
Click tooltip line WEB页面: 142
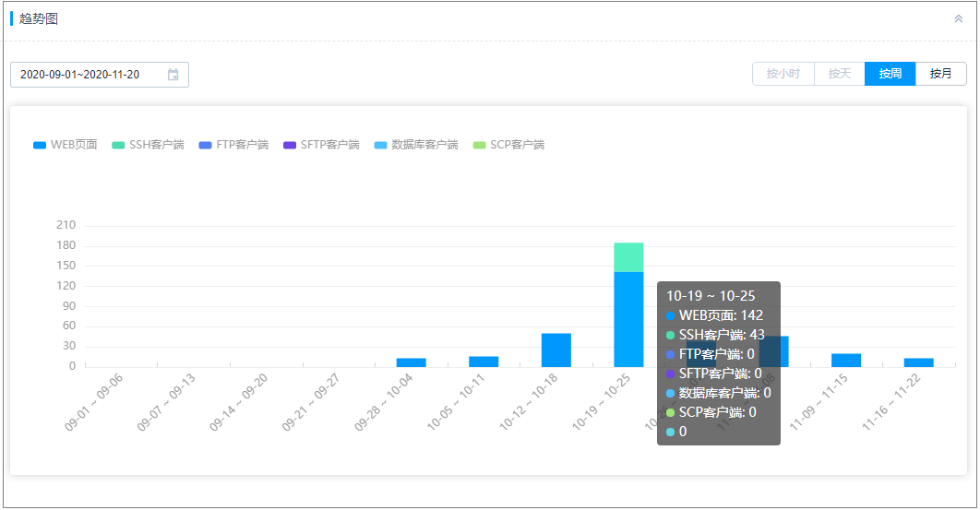[715, 315]
